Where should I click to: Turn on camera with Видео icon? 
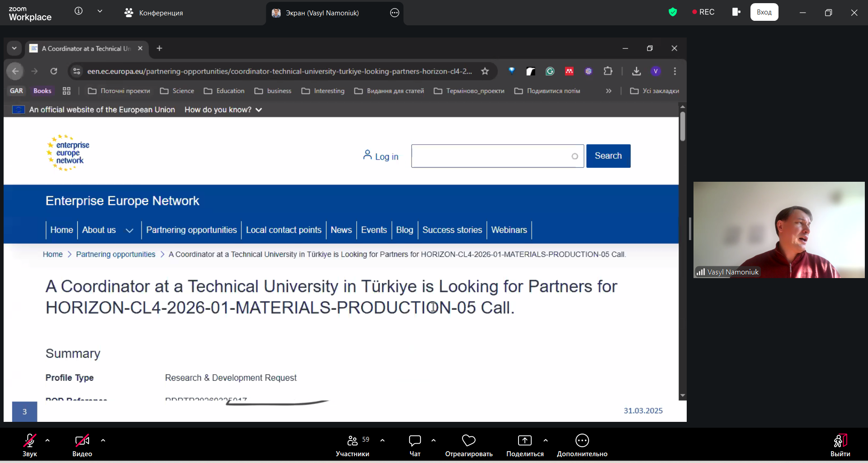coord(82,440)
